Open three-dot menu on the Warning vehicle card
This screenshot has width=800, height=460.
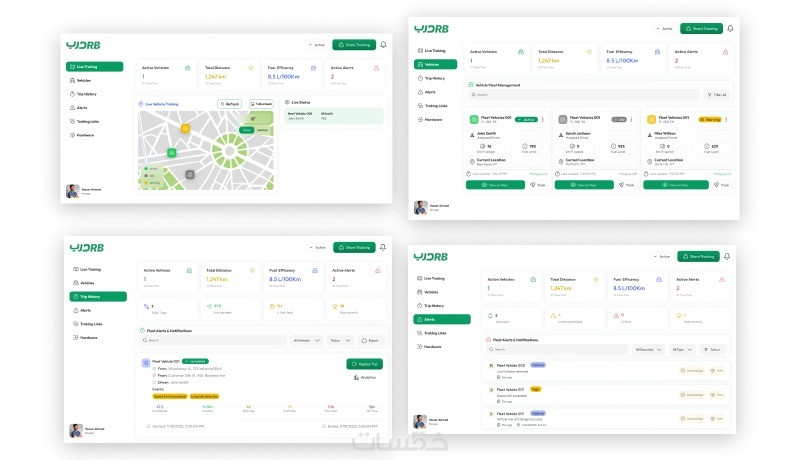726,119
